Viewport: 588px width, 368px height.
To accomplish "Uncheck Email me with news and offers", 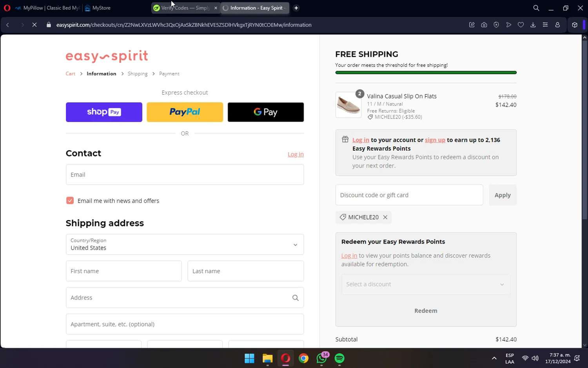I will [x=70, y=200].
